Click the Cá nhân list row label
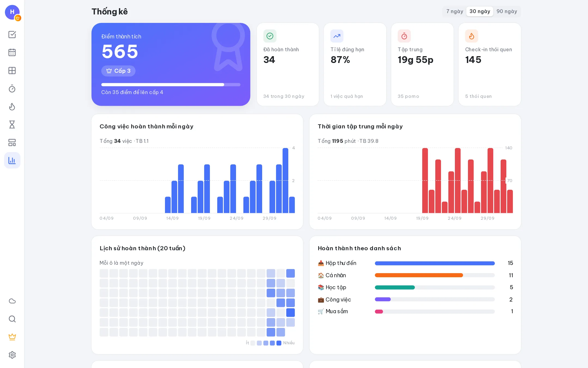The height and width of the screenshot is (368, 588). [x=335, y=275]
